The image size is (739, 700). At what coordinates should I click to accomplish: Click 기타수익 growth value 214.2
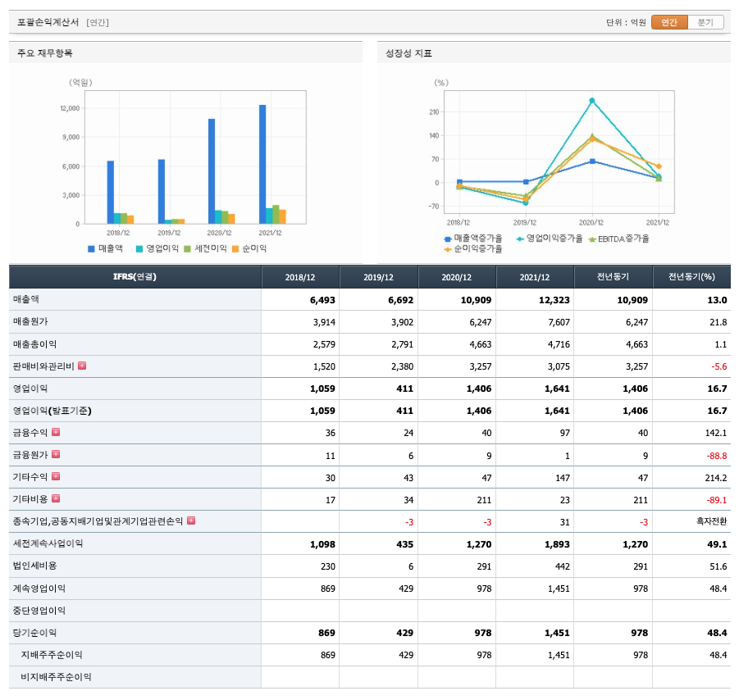tap(716, 478)
